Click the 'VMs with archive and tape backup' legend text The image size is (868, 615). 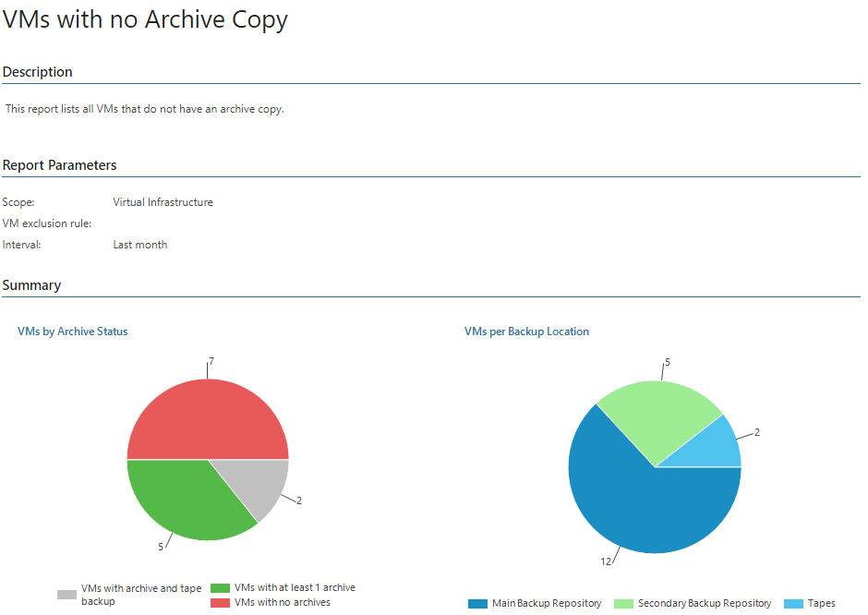(x=141, y=595)
